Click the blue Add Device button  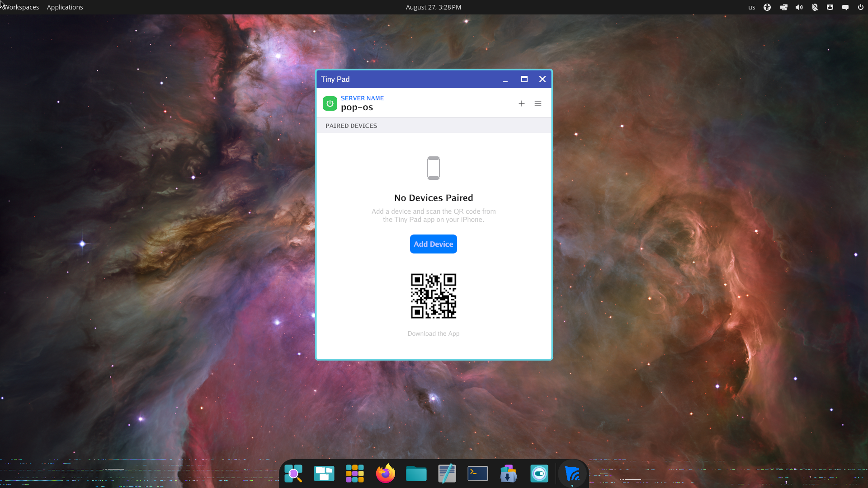coord(434,244)
